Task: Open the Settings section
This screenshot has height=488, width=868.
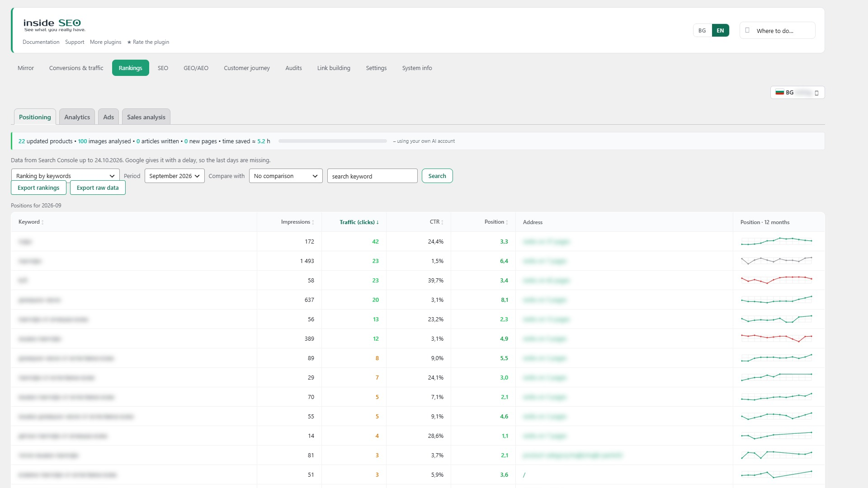Action: tap(376, 68)
